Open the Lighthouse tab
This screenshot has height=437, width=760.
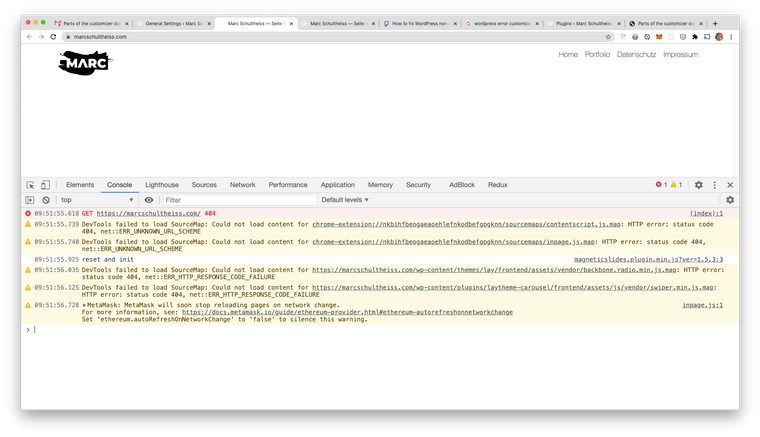[162, 185]
